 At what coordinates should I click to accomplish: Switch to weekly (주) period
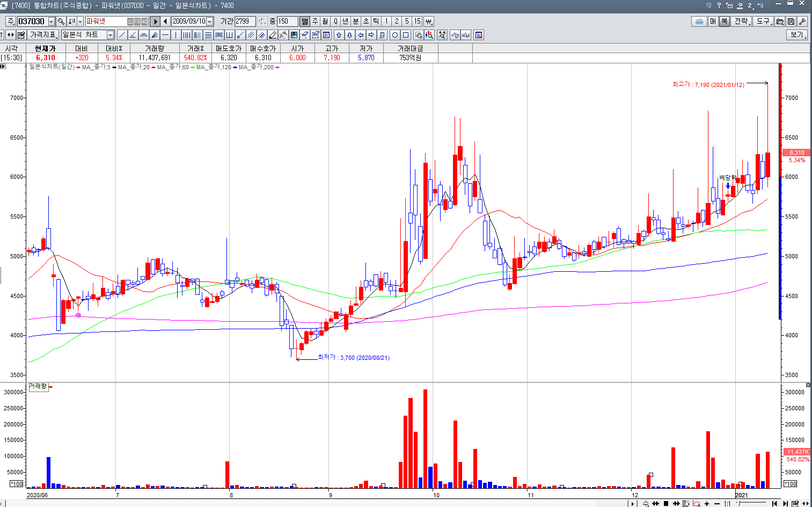[315, 21]
